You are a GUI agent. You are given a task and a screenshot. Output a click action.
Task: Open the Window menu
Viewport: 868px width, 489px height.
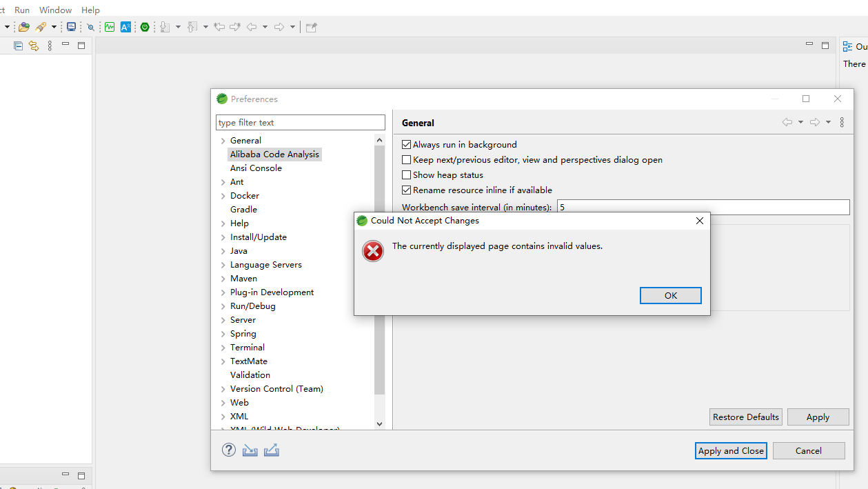(x=54, y=10)
